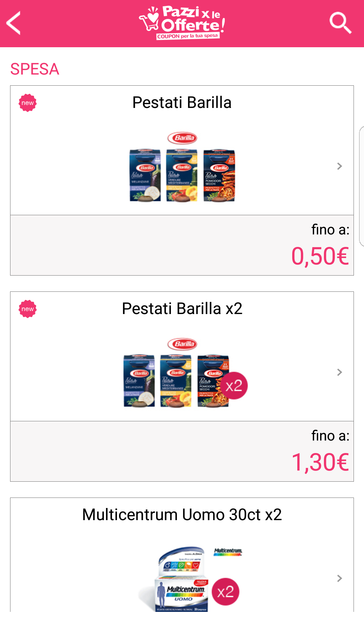364x622 pixels.
Task: Select the 0,50€ coupon value
Action: [x=320, y=256]
